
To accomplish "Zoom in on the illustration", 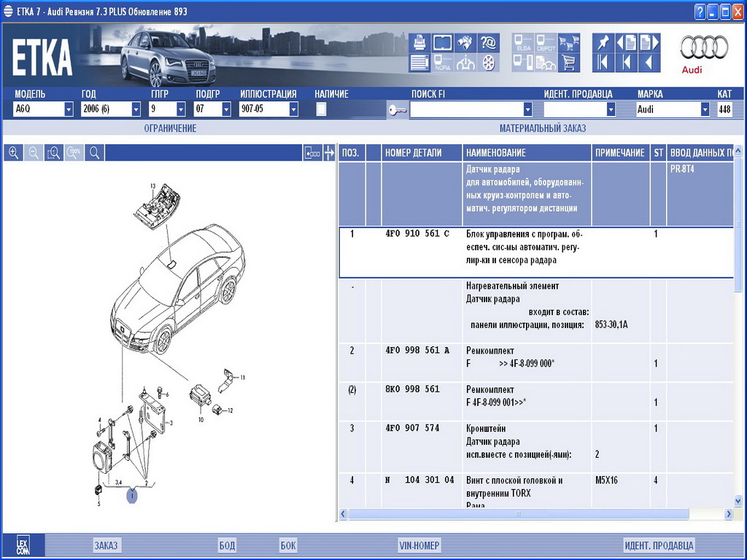I will tap(13, 153).
